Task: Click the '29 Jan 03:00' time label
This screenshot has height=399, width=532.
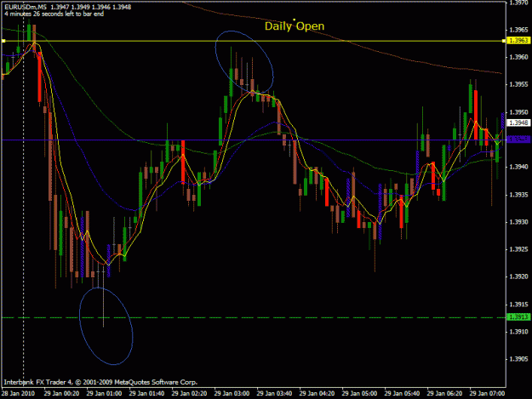Action: point(232,394)
